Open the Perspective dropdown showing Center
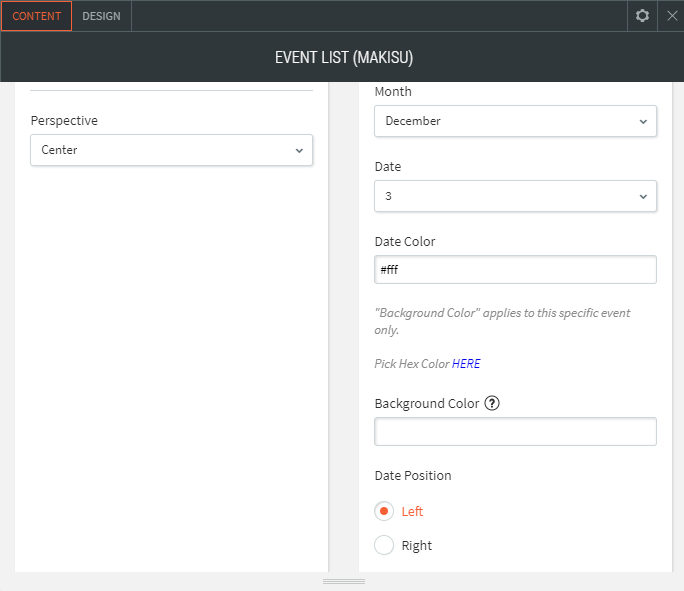684x591 pixels. 160,150
